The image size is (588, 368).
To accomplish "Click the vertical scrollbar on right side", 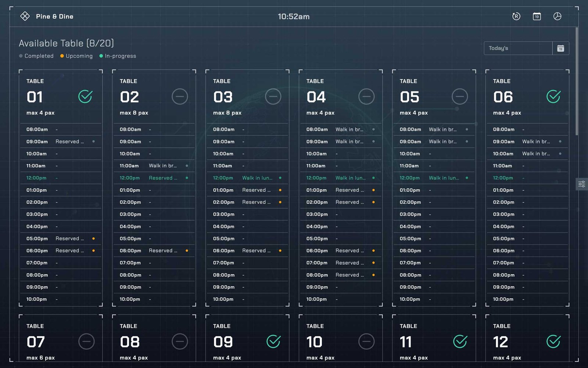I will 577,81.
